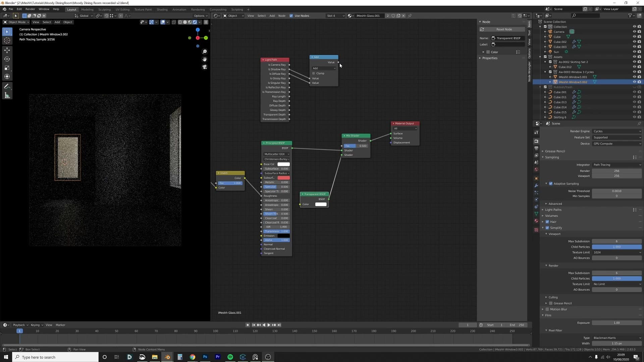Screen dimensions: 644x362
Task: Open Material properties tab
Action: tap(536, 221)
